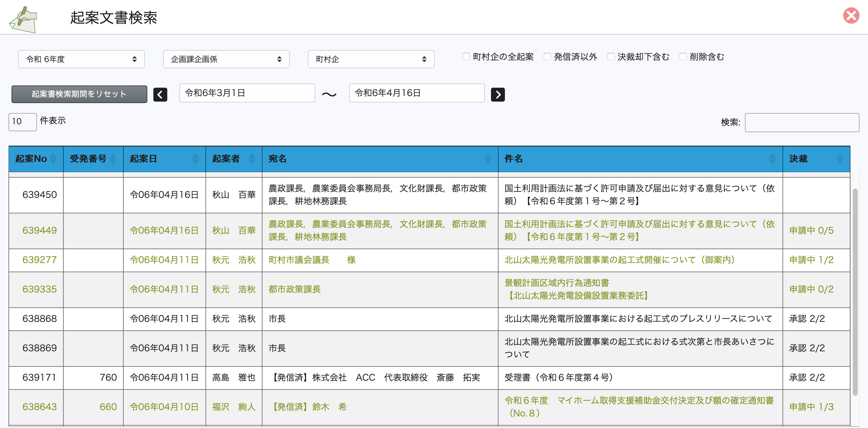Click the document drafting logo icon
Viewport: 868px width, 428px height.
[x=23, y=19]
